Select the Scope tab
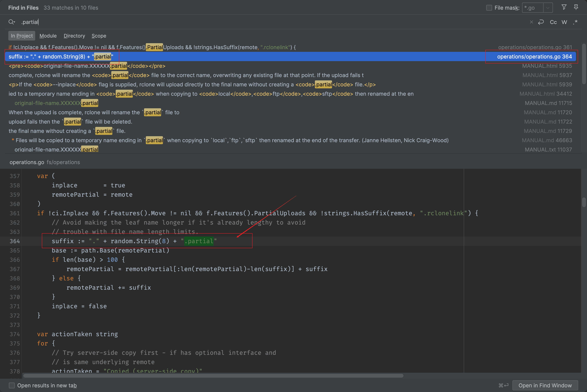The width and height of the screenshot is (587, 392). tap(99, 36)
